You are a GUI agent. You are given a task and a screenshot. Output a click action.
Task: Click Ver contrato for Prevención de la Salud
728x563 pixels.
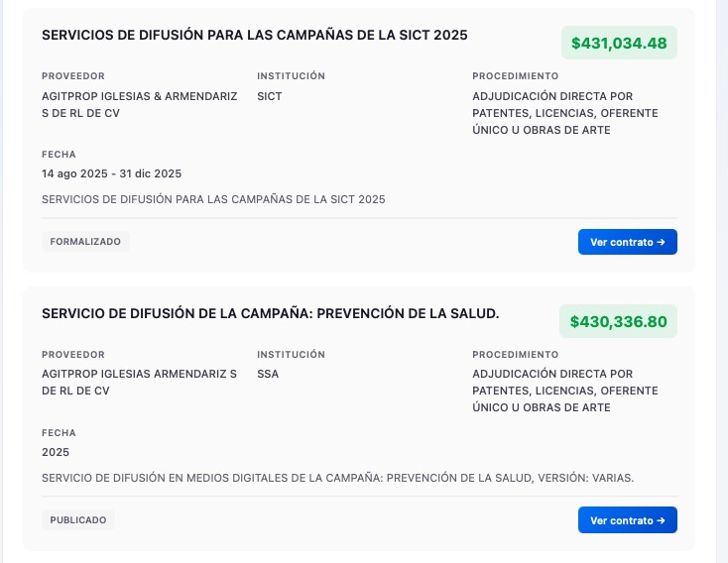click(x=627, y=520)
